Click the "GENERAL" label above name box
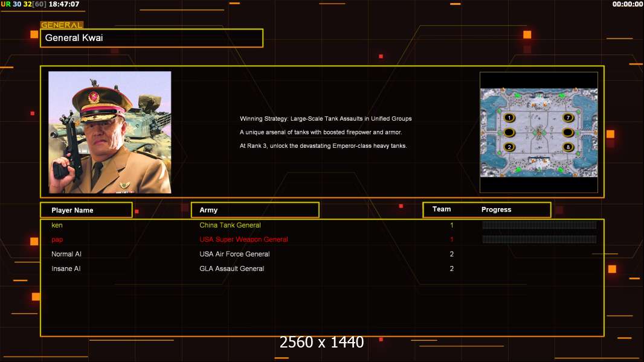The height and width of the screenshot is (362, 644). pos(62,25)
